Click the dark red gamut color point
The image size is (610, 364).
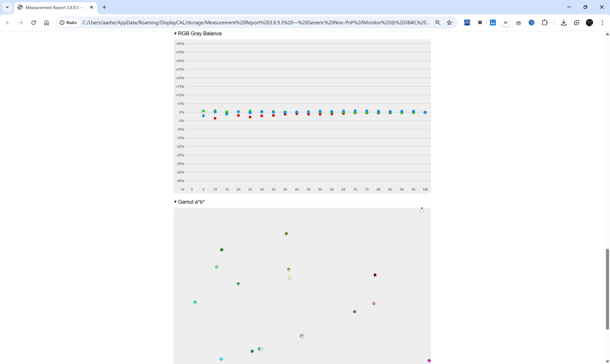[375, 275]
